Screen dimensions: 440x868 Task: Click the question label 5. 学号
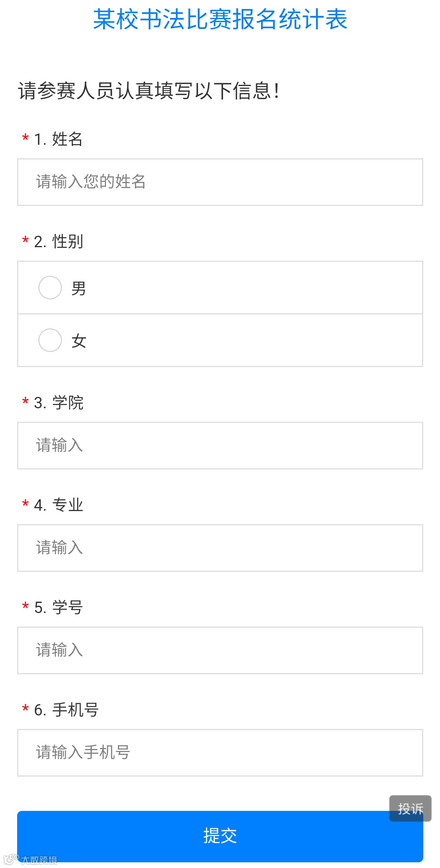(59, 607)
